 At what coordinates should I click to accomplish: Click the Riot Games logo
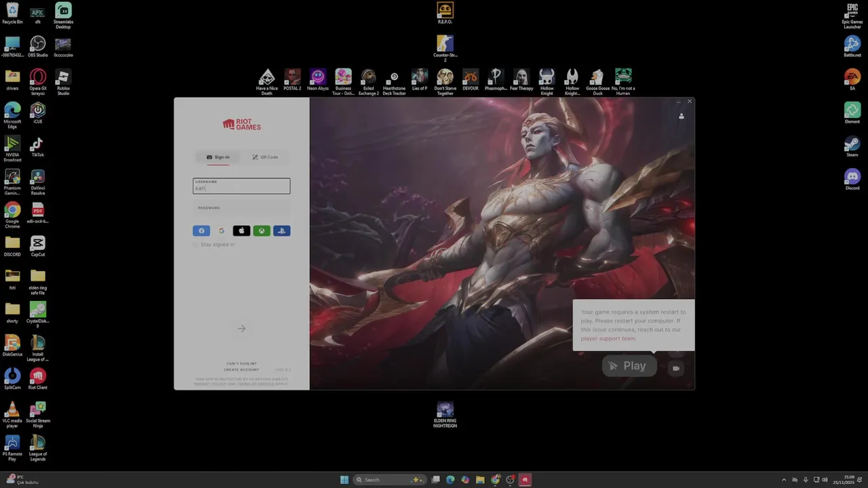pos(241,124)
